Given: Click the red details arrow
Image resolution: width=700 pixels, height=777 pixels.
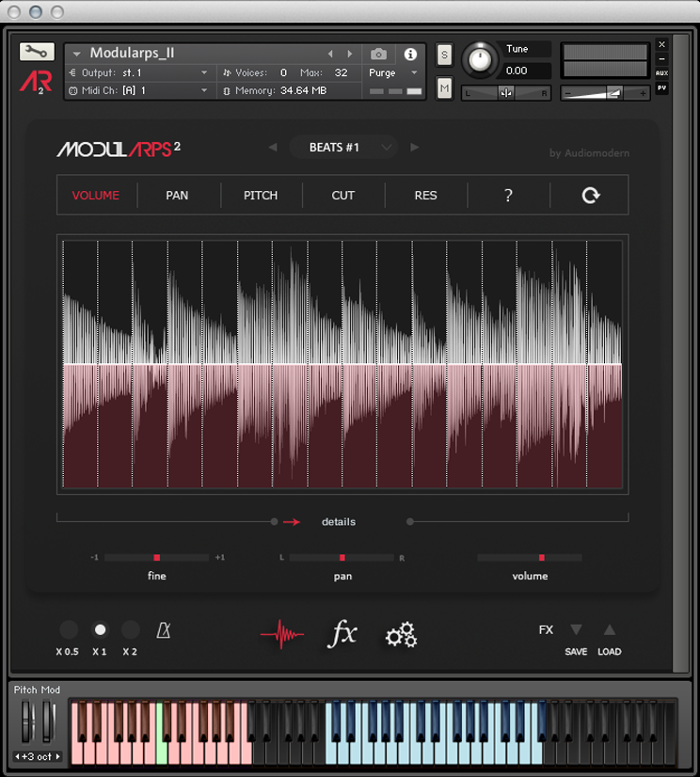Looking at the screenshot, I should click(x=292, y=522).
